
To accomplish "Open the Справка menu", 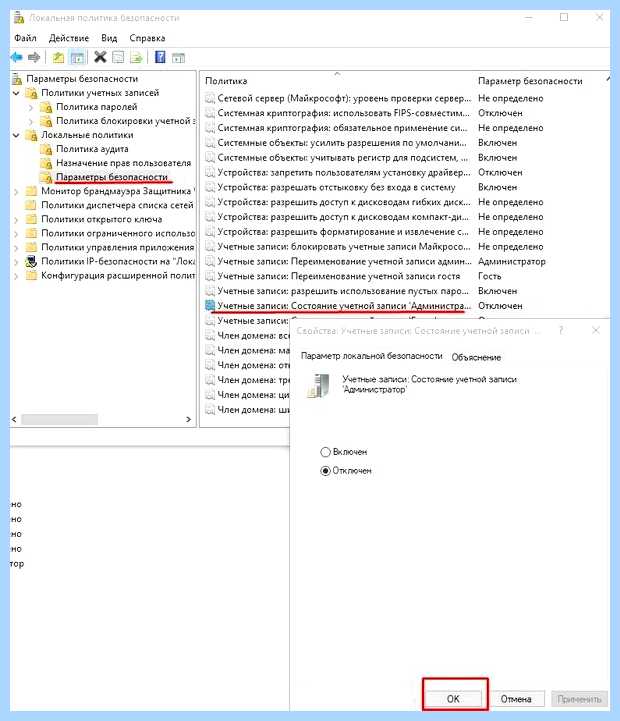I will pos(147,38).
